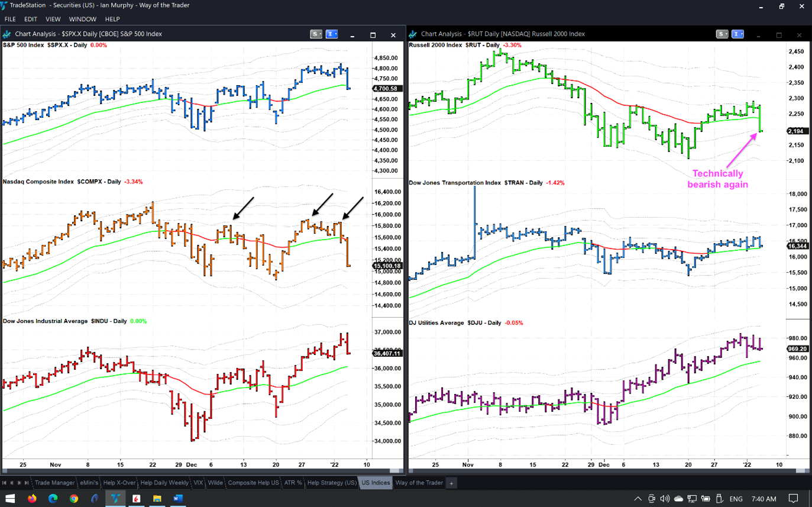The image size is (812, 507).
Task: Open the volume control in system tray
Action: [x=664, y=499]
